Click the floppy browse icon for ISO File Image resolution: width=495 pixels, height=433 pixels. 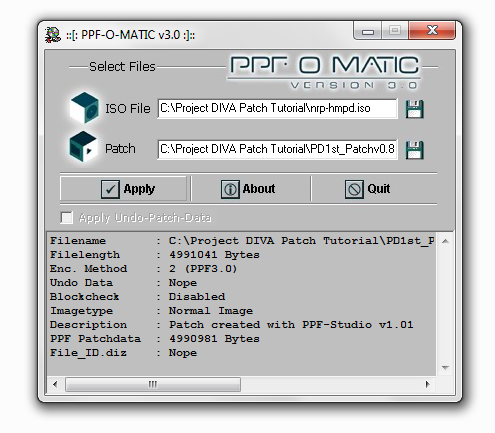coord(414,109)
